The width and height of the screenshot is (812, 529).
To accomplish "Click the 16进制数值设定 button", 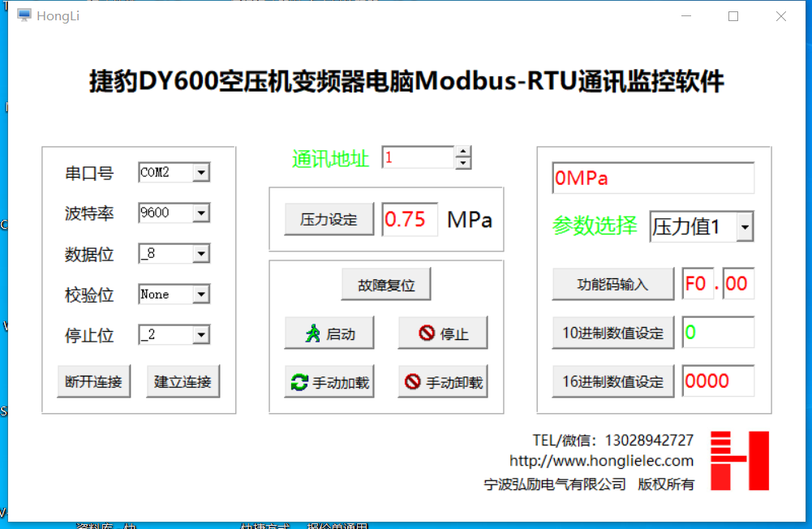I will [x=613, y=381].
